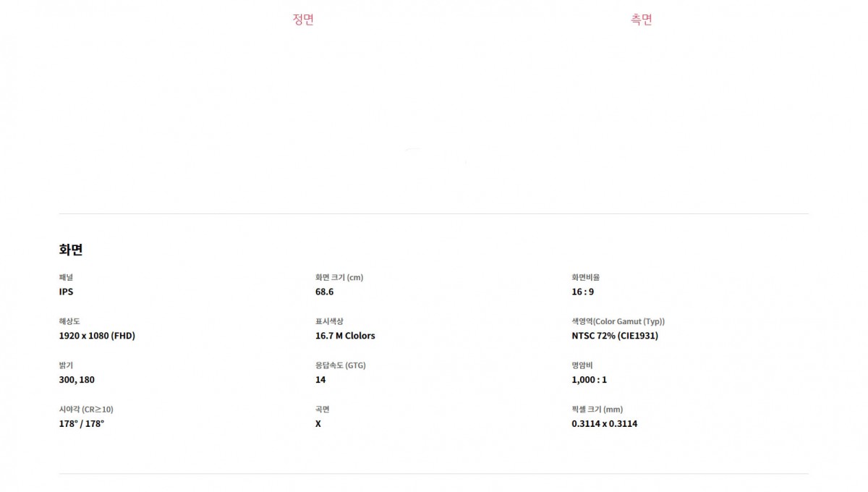Select the 16.7 M Clolors text
This screenshot has width=868, height=492.
pos(345,336)
